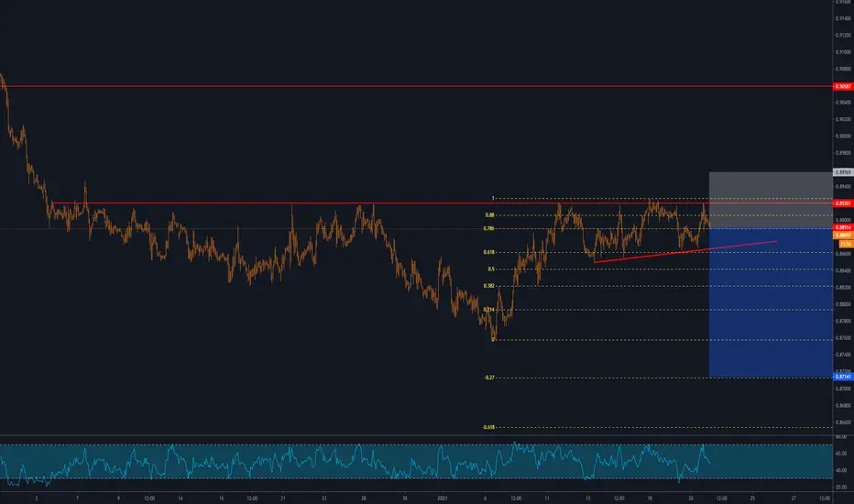Select the Fibonacci 0.786 level label
Viewport: 854px width, 504px height.
(x=488, y=228)
